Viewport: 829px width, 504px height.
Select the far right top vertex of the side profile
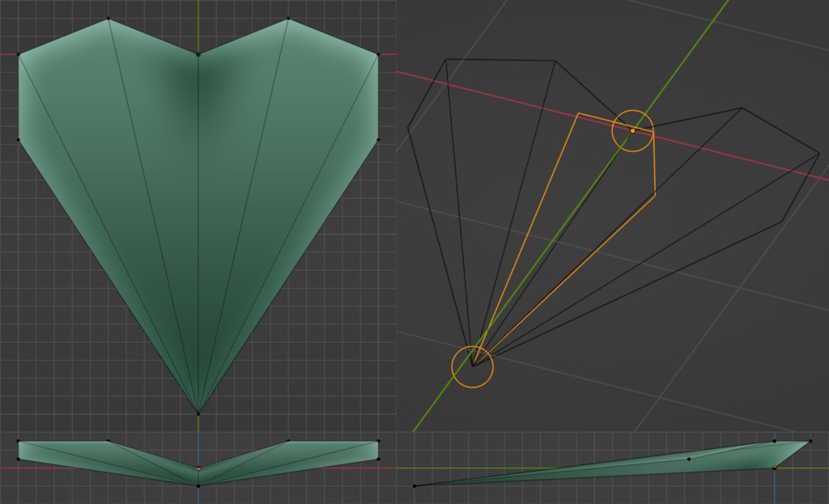810,441
